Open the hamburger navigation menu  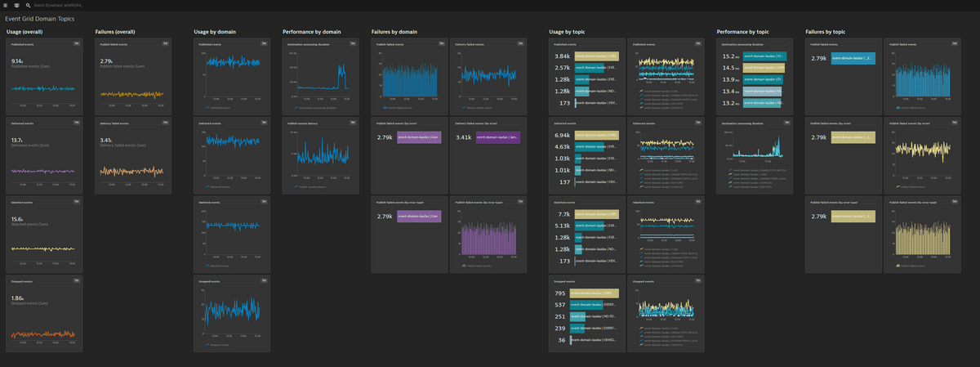click(x=5, y=5)
